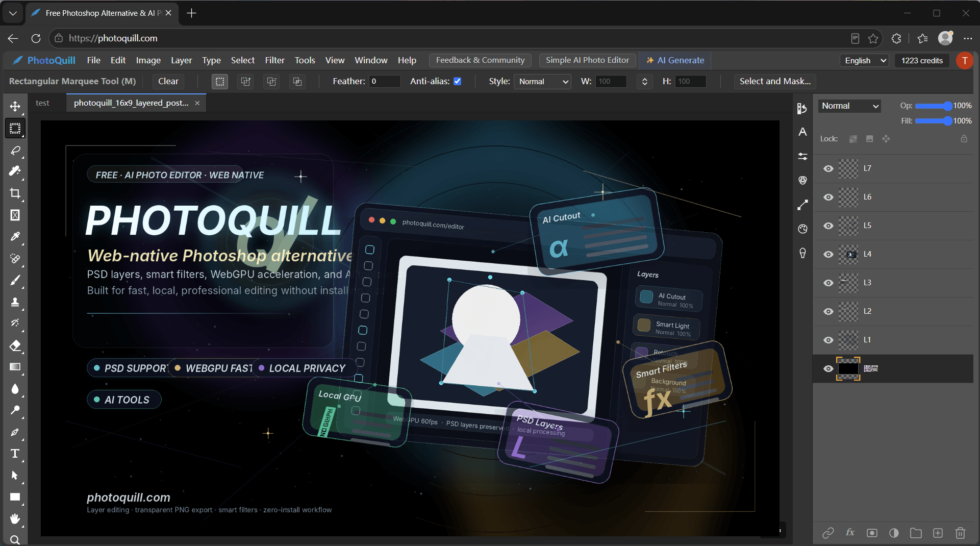Select the Path Selection arrow tool
This screenshot has width=980, height=546.
(15, 476)
